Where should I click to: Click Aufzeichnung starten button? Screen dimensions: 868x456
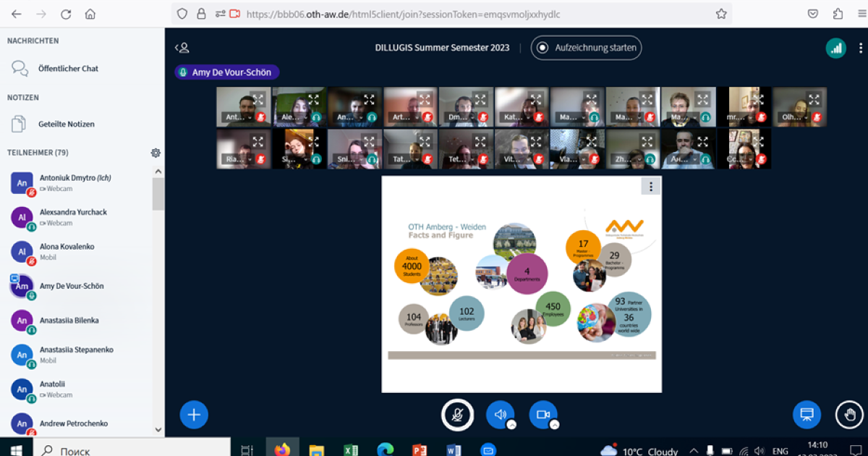586,48
